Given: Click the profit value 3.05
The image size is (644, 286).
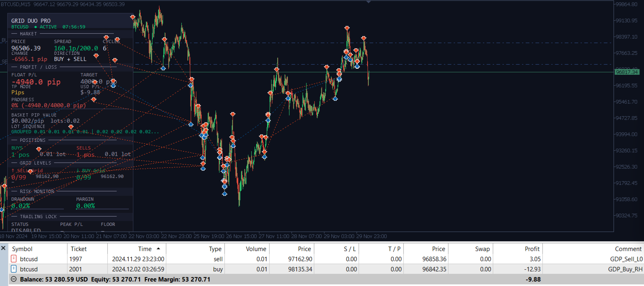Looking at the screenshot, I should [x=535, y=259].
